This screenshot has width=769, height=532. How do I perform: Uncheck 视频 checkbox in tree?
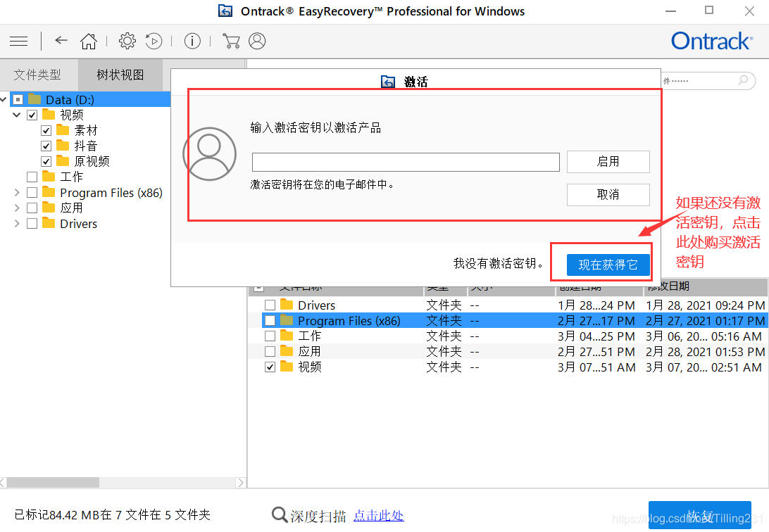(32, 115)
